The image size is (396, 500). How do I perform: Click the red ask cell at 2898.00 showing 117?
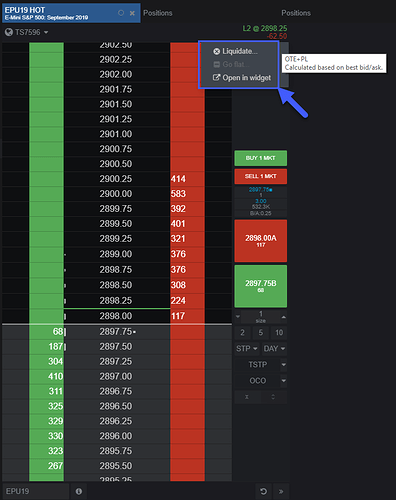click(x=187, y=316)
